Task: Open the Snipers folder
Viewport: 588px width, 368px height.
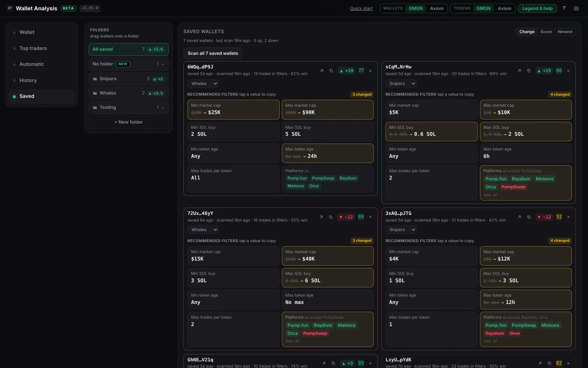Action: pos(129,79)
